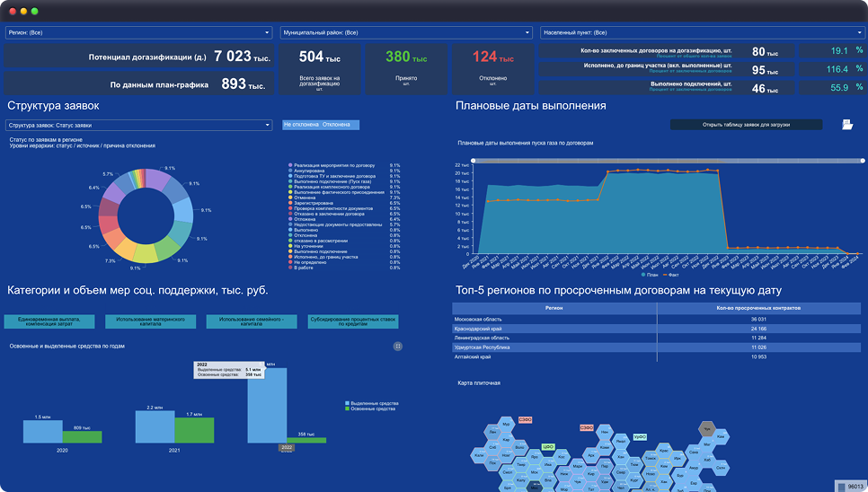868x492 pixels.
Task: Select the Отклонена toggle option
Action: pyautogui.click(x=337, y=125)
